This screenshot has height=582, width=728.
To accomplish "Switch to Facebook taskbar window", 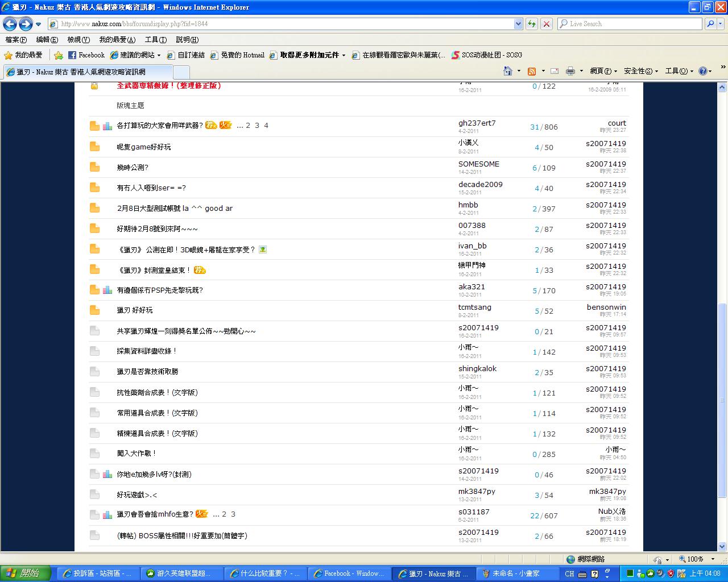I will click(x=348, y=573).
